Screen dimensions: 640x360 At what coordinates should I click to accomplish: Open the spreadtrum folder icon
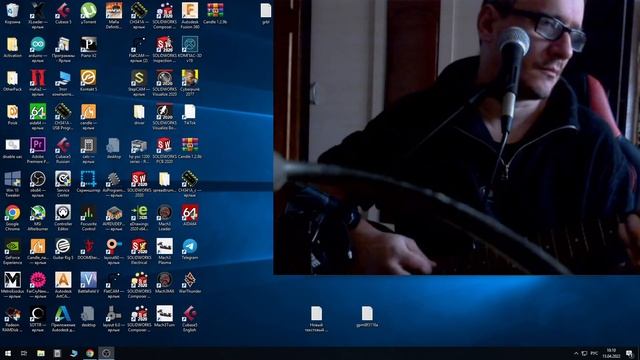[164, 182]
